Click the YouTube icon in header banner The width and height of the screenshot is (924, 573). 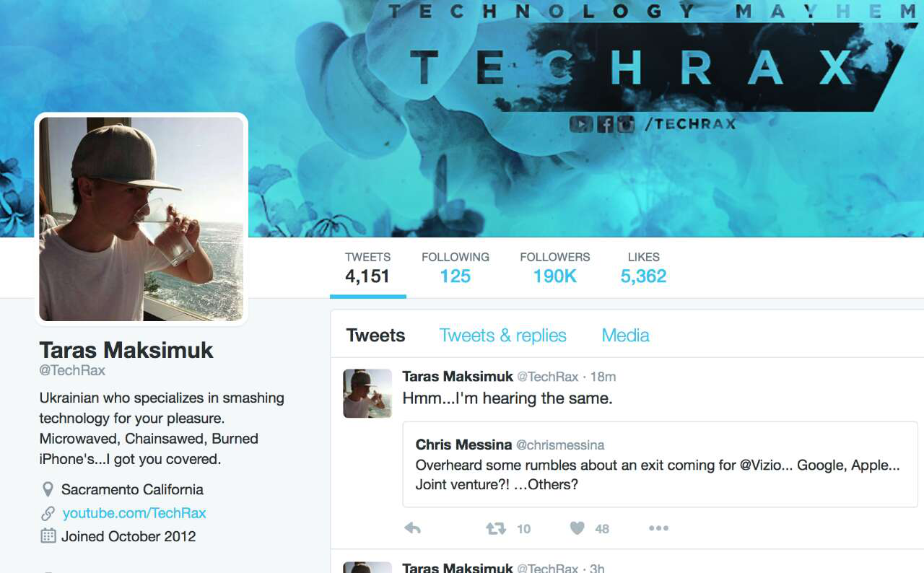point(581,124)
